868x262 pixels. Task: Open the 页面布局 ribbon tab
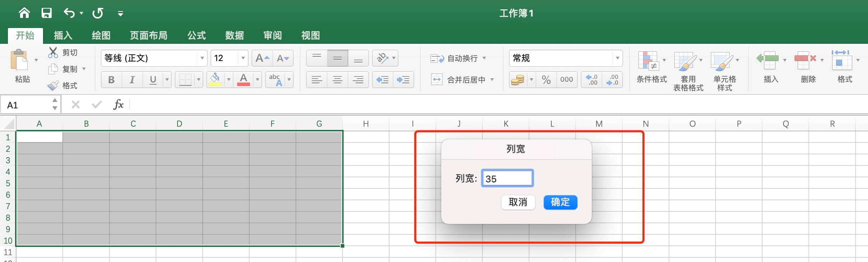pyautogui.click(x=148, y=36)
